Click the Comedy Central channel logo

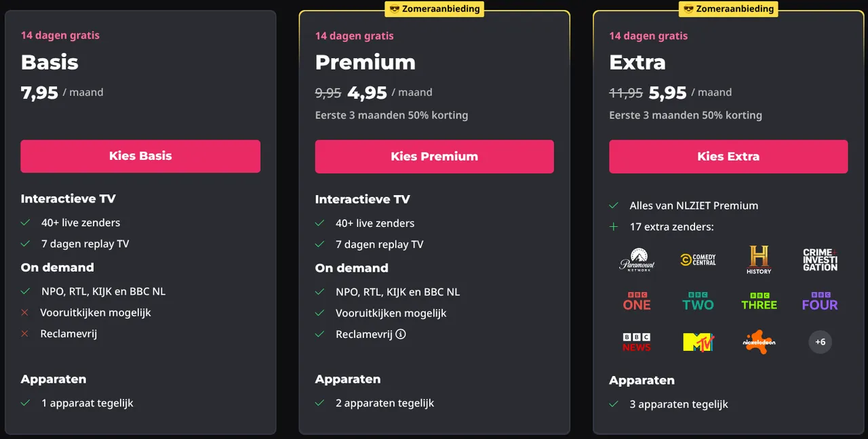coord(698,259)
